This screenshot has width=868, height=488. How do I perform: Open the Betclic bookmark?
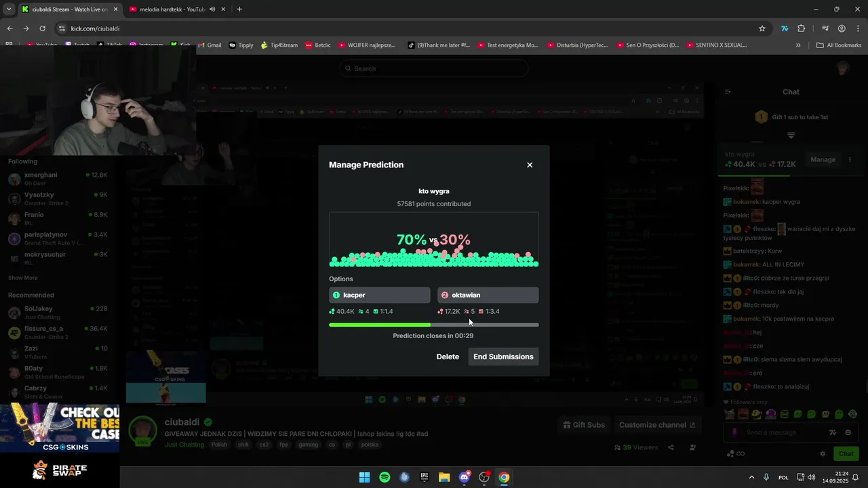(x=318, y=45)
